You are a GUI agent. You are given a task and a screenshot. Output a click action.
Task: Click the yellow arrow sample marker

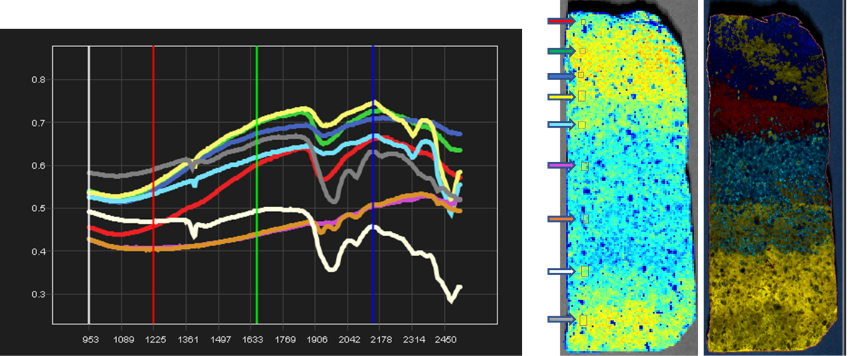(x=561, y=97)
